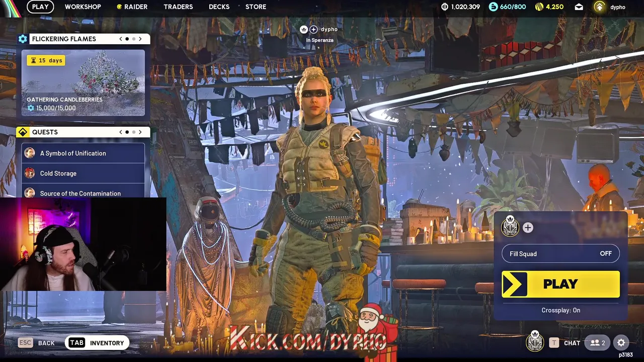Open the Cold Storage quest
Viewport: 644px width, 362px height.
pos(83,173)
